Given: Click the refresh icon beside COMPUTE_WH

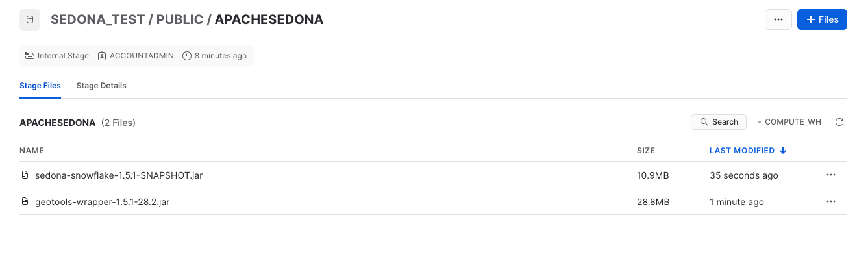Looking at the screenshot, I should tap(839, 122).
